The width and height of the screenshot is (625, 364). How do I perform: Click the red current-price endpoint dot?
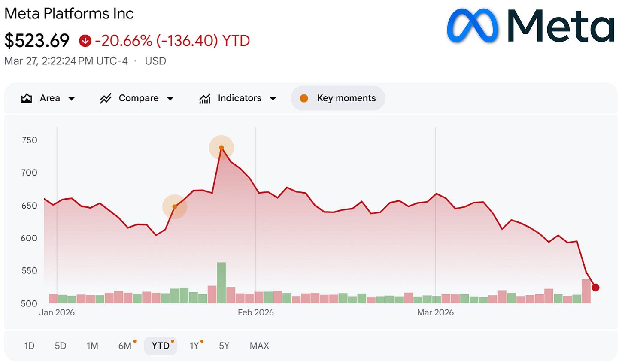tap(595, 288)
